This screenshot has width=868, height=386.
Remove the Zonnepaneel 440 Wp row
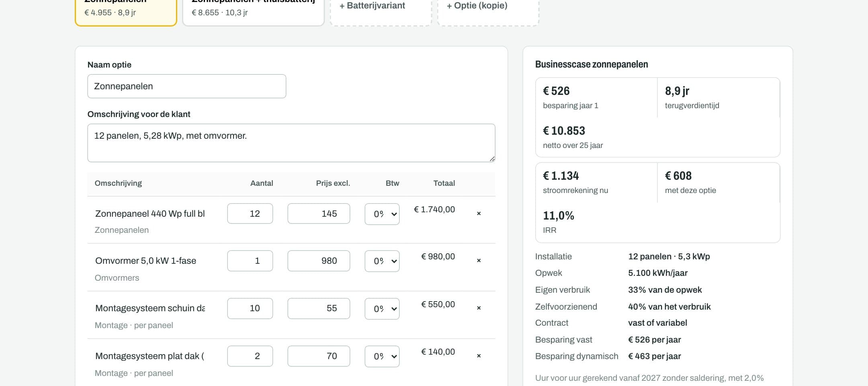(x=479, y=214)
